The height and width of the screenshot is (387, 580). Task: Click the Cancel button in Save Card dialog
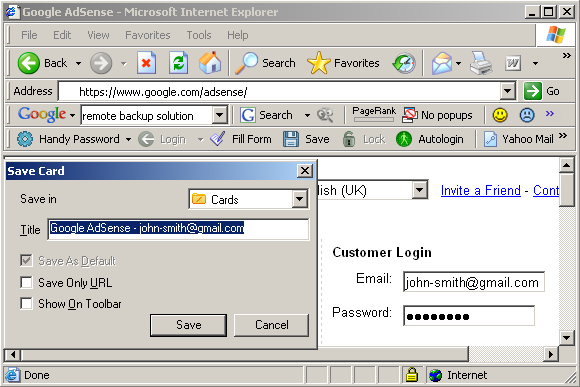click(272, 325)
